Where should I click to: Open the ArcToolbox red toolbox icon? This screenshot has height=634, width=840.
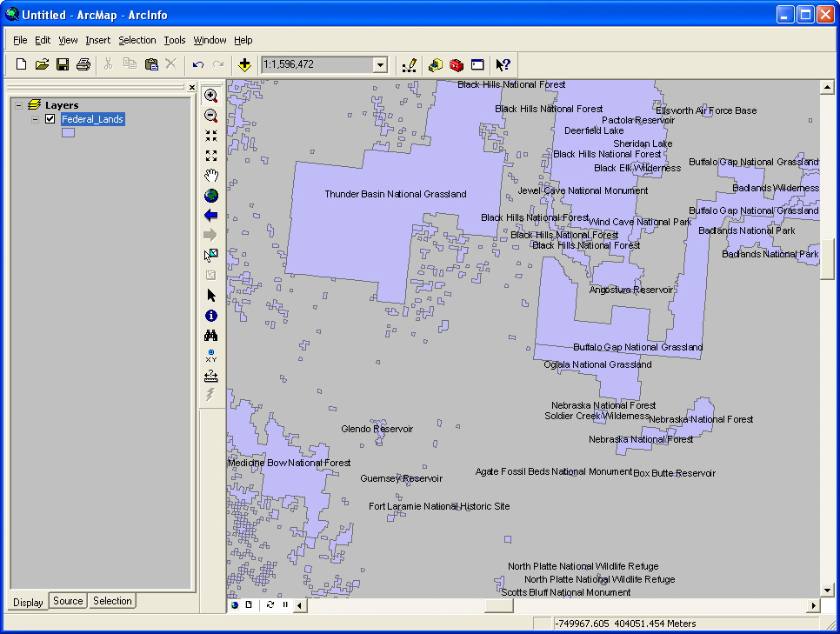456,64
